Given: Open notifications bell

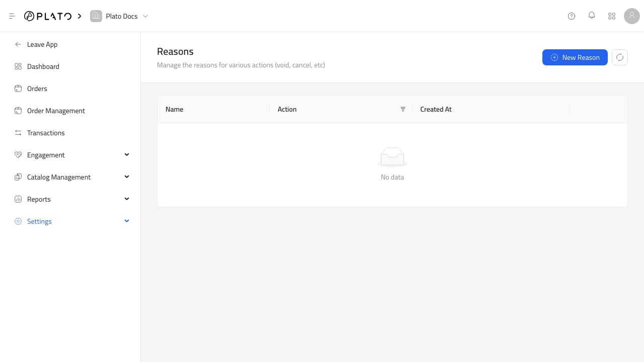Looking at the screenshot, I should pyautogui.click(x=592, y=16).
